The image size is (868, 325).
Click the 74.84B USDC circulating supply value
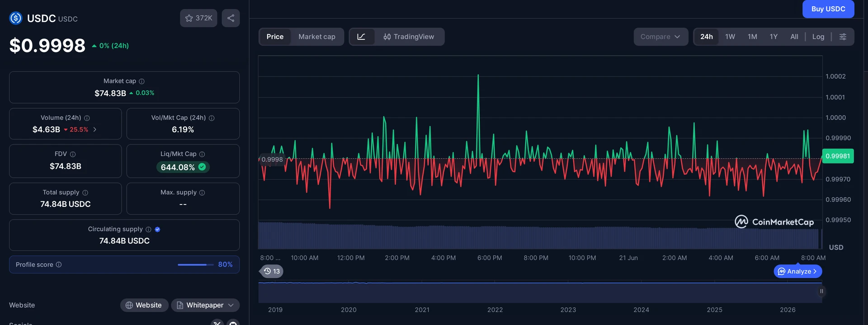[x=124, y=241]
